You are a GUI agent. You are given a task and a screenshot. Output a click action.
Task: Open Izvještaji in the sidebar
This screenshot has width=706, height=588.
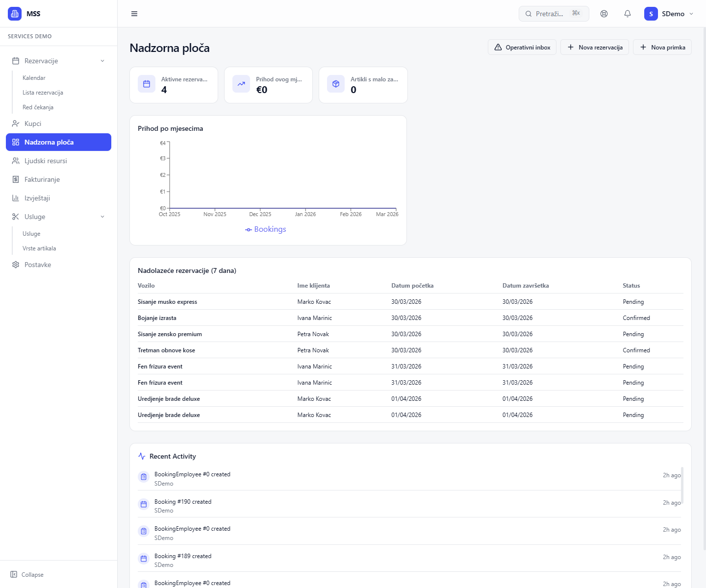tap(37, 198)
